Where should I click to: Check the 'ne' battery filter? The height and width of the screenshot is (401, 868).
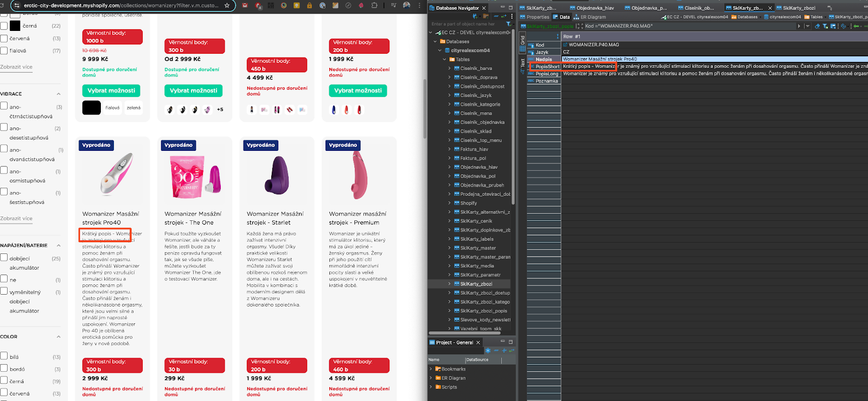click(x=4, y=279)
